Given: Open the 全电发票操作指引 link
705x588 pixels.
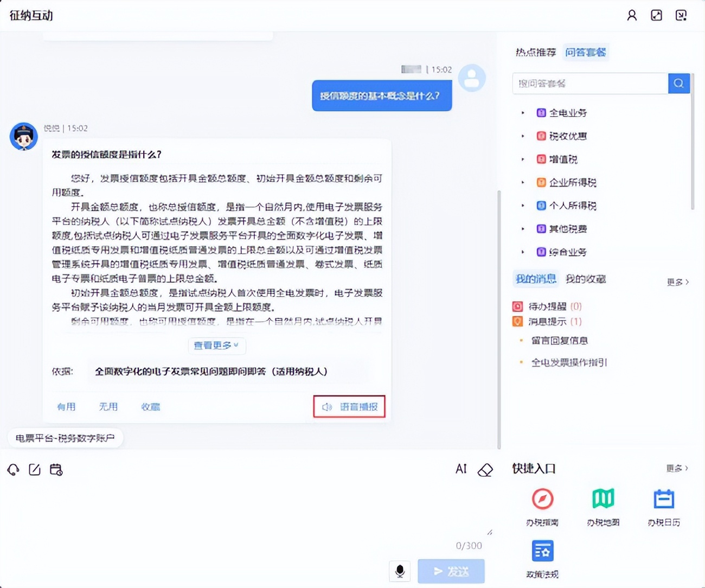Looking at the screenshot, I should [x=569, y=362].
